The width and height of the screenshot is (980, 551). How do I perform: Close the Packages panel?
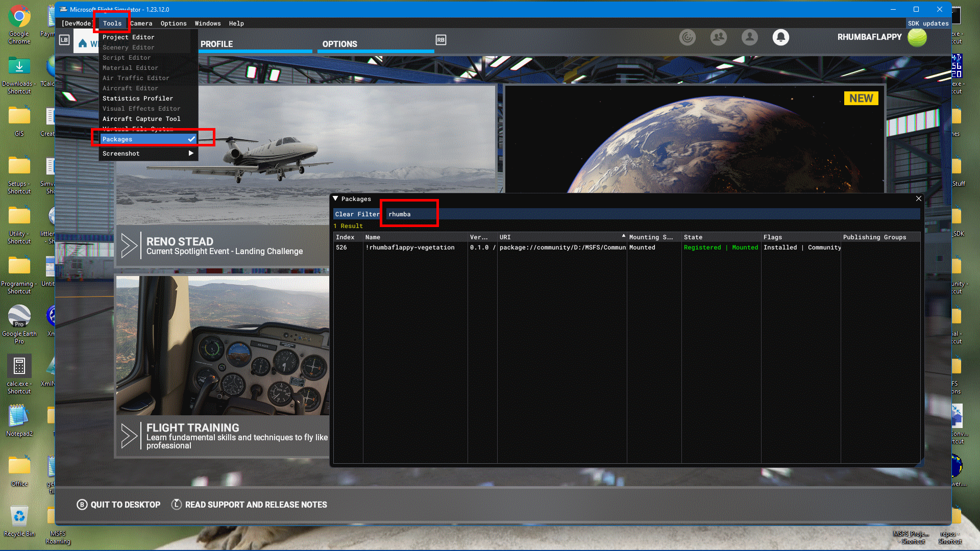click(x=919, y=198)
